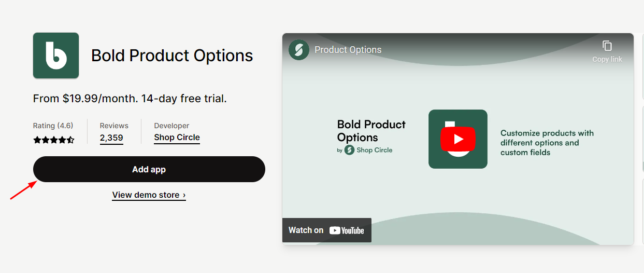Click the five-star rating icons

[54, 140]
